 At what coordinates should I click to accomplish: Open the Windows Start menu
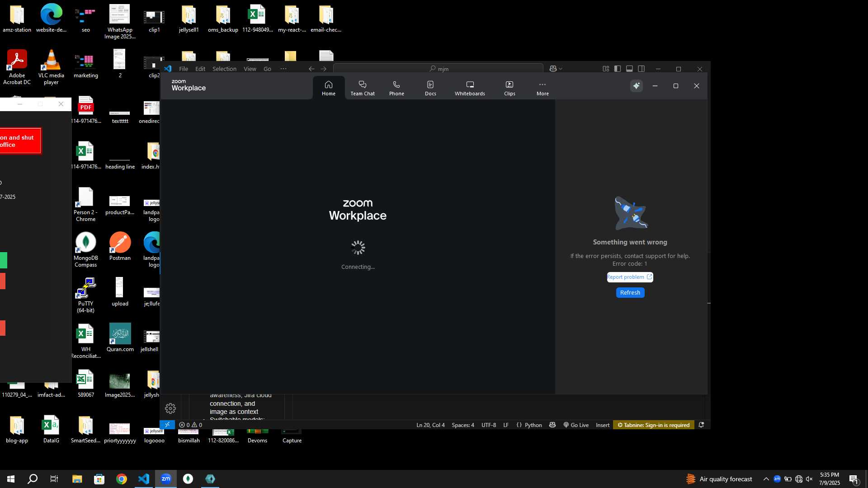pos(11,479)
